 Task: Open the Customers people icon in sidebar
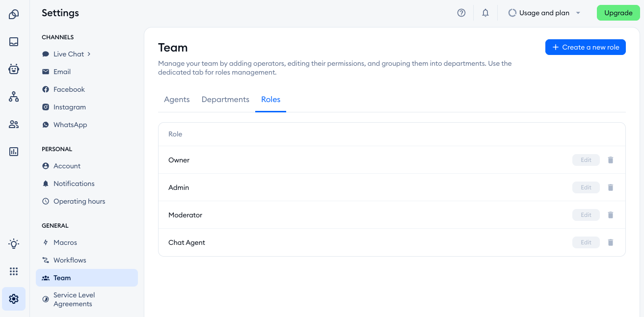click(x=14, y=124)
